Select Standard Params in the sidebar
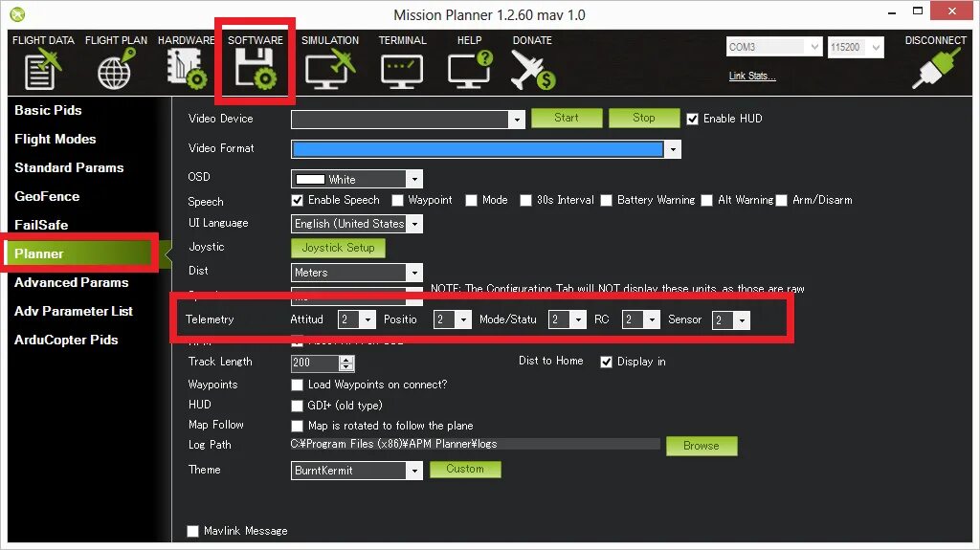This screenshot has width=980, height=550. click(69, 167)
